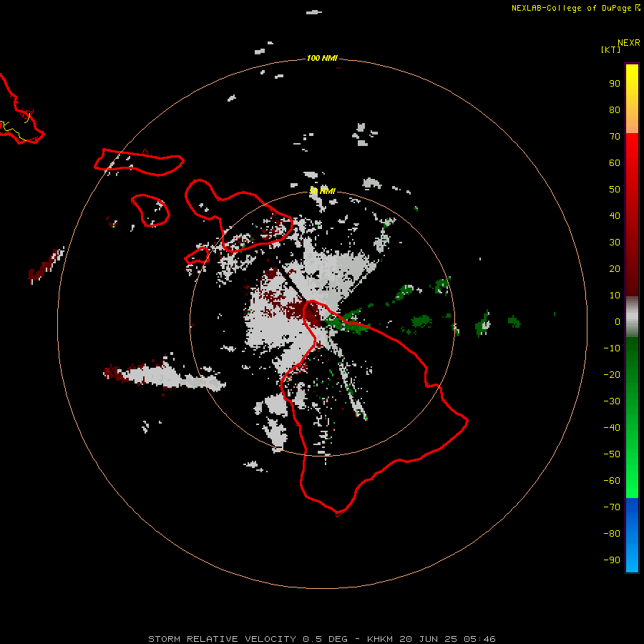Click the 0 value on velocity scale
Image resolution: width=644 pixels, height=644 pixels.
(x=618, y=321)
